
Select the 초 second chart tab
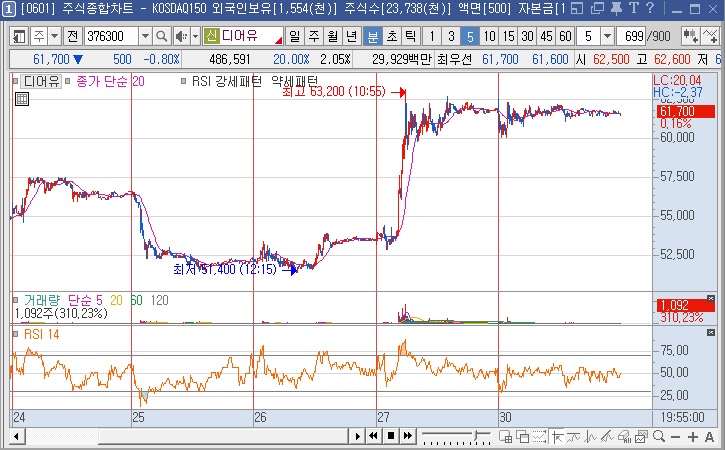point(392,36)
